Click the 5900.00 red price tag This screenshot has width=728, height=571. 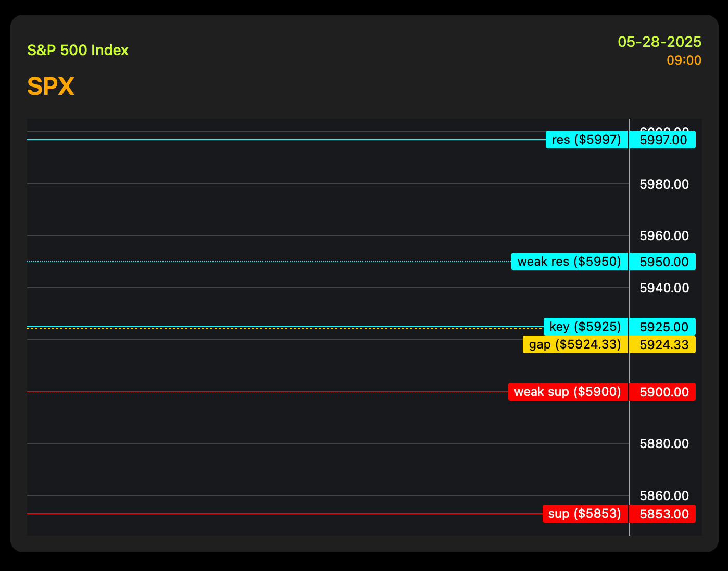(x=662, y=392)
